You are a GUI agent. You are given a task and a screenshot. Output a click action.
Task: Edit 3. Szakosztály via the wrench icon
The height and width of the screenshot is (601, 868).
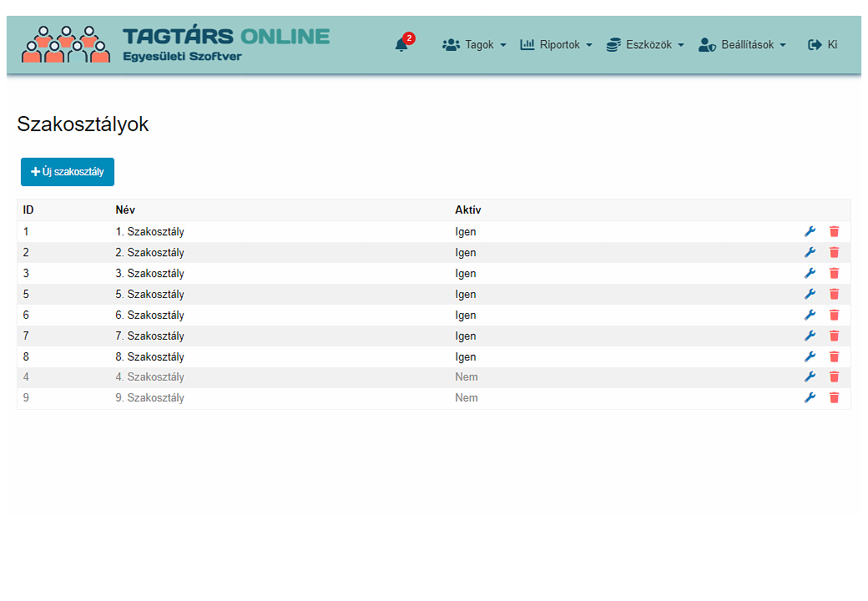pyautogui.click(x=810, y=273)
